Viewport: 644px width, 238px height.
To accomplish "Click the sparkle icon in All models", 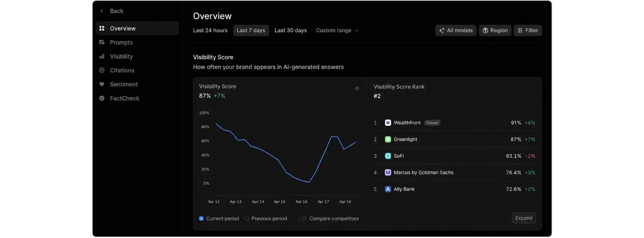I will click(x=442, y=31).
